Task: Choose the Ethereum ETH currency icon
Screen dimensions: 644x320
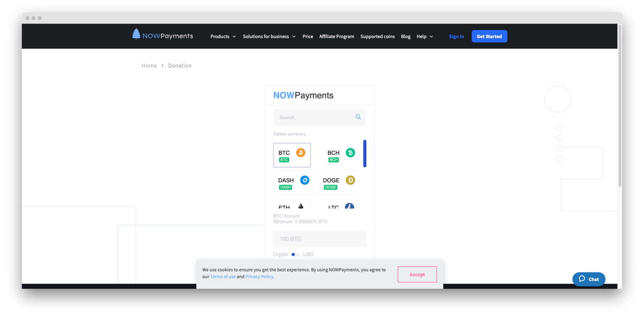Action: (301, 206)
